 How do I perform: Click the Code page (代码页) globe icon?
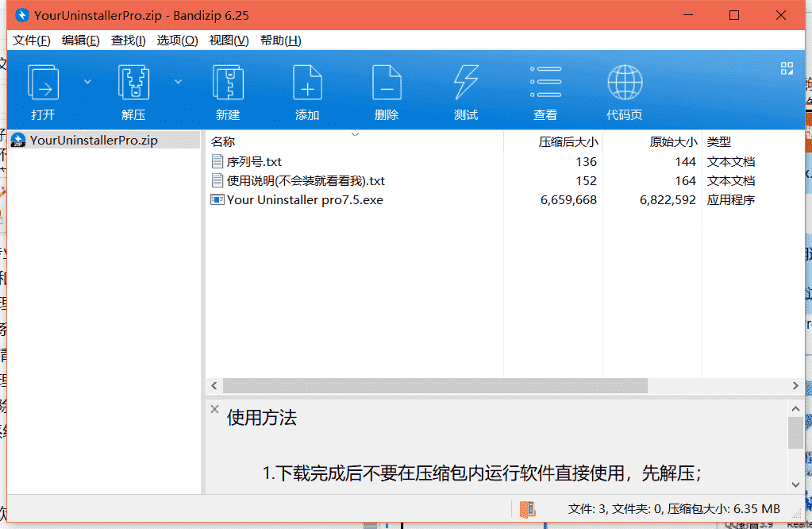625,82
